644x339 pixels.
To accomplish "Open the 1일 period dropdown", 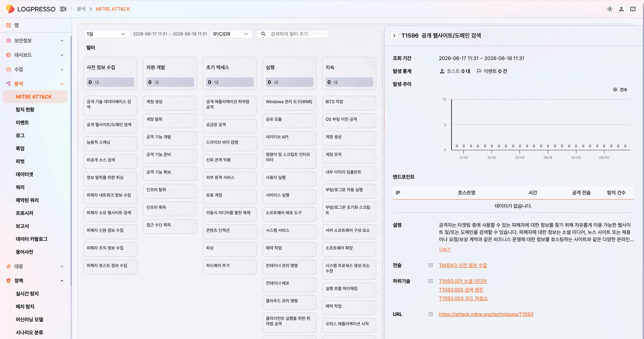I will point(107,34).
